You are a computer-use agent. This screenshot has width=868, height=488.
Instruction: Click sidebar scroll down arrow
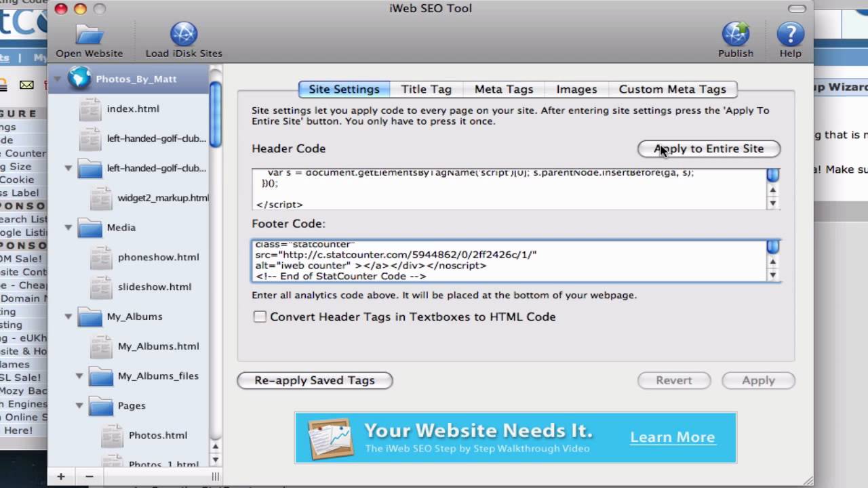[x=216, y=460]
